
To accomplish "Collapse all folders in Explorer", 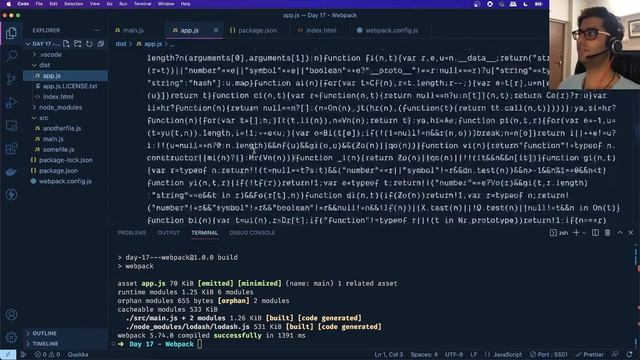I will coord(100,44).
